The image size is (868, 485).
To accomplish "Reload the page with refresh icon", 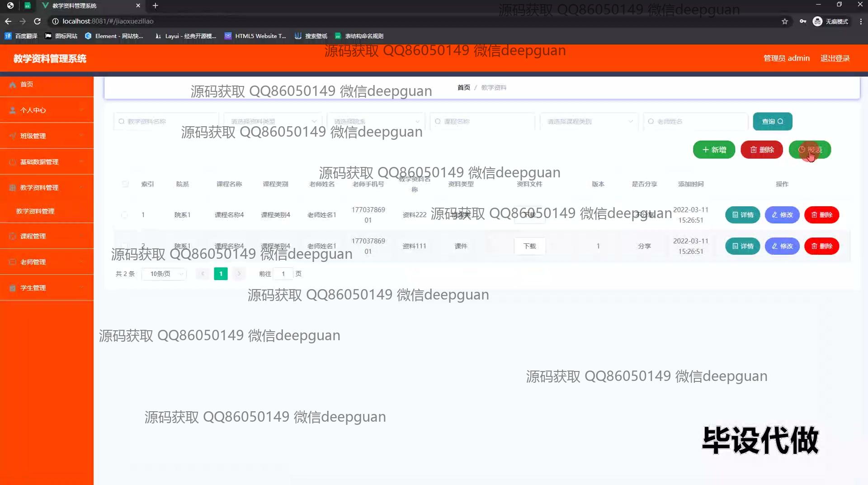I will [x=38, y=21].
